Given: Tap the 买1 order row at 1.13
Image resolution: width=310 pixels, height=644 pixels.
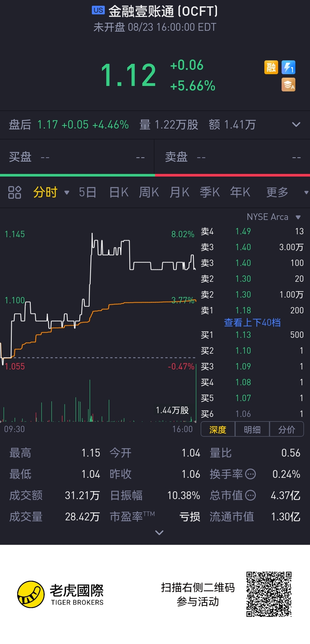Looking at the screenshot, I should click(252, 335).
